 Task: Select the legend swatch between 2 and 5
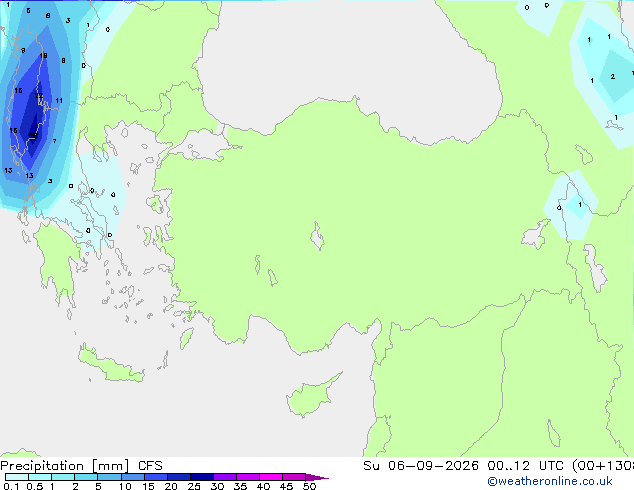pos(86,477)
